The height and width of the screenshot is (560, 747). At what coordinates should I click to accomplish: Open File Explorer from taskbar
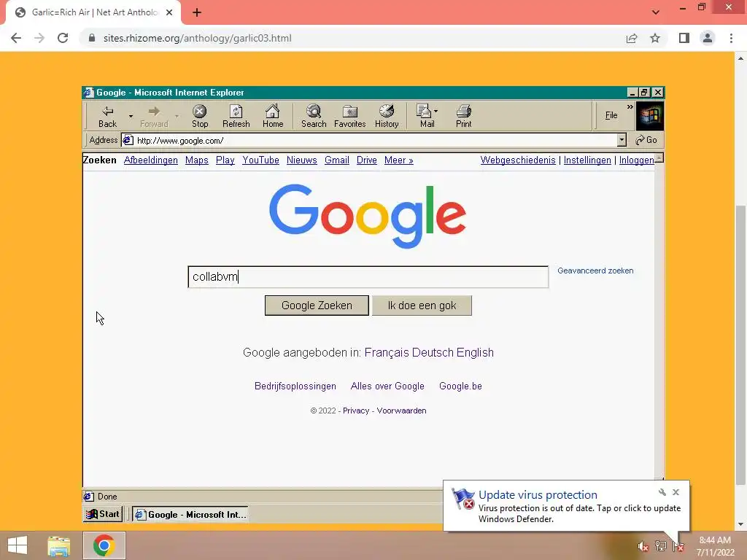point(58,545)
